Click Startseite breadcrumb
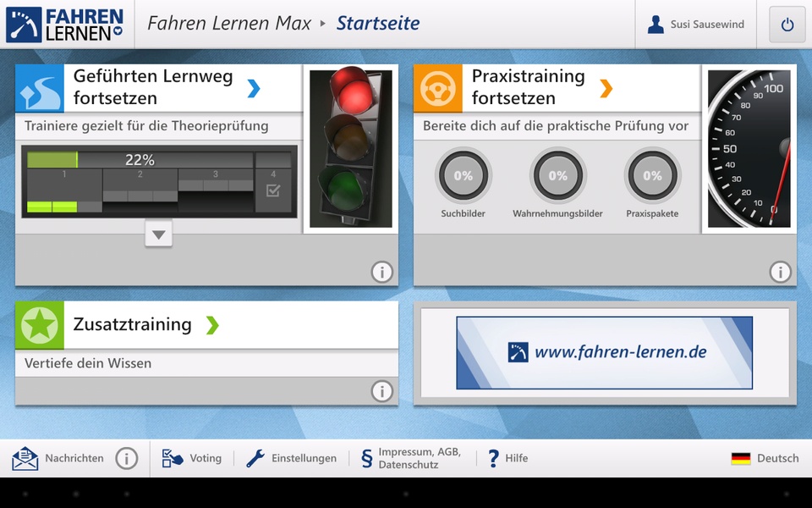This screenshot has height=508, width=812. coord(378,24)
